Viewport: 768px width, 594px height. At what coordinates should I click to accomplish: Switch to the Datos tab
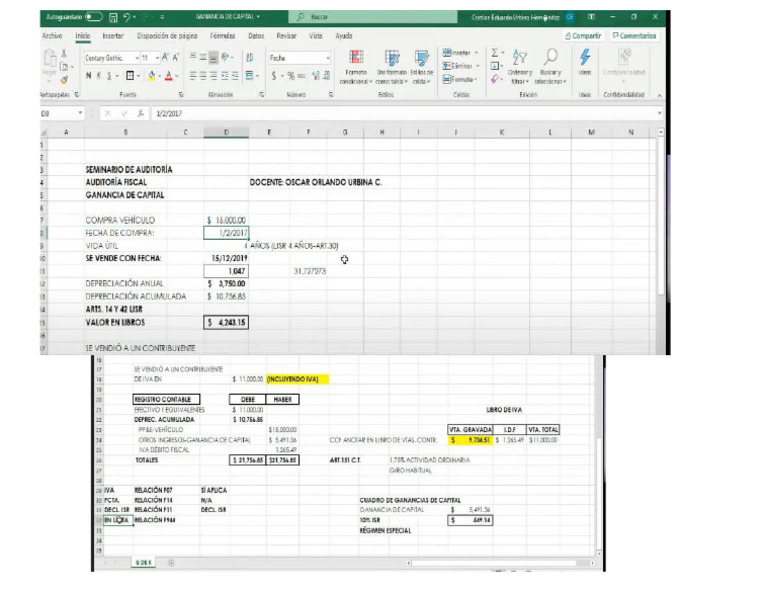click(256, 36)
